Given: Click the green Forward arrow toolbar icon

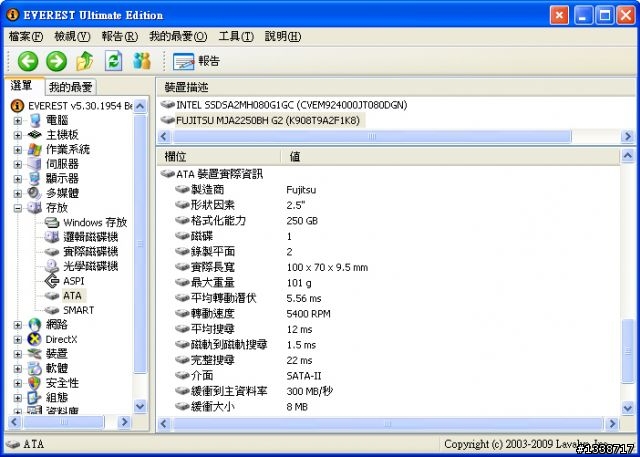Looking at the screenshot, I should pos(56,61).
